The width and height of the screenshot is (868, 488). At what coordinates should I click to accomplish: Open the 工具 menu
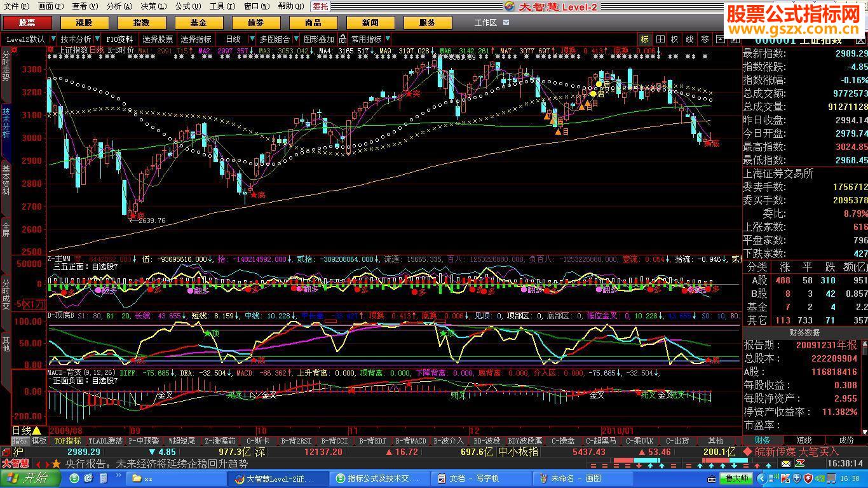(x=222, y=6)
